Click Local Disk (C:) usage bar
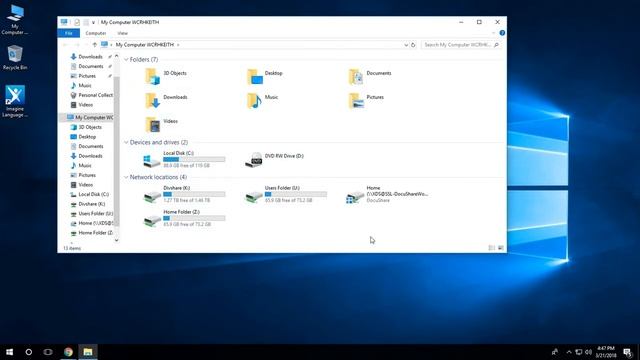This screenshot has width=640, height=360. tap(194, 159)
